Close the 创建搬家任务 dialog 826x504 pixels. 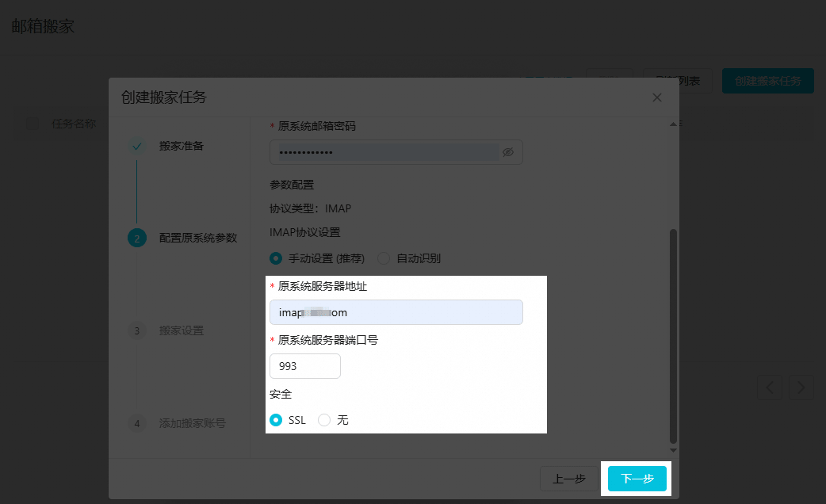pyautogui.click(x=657, y=97)
